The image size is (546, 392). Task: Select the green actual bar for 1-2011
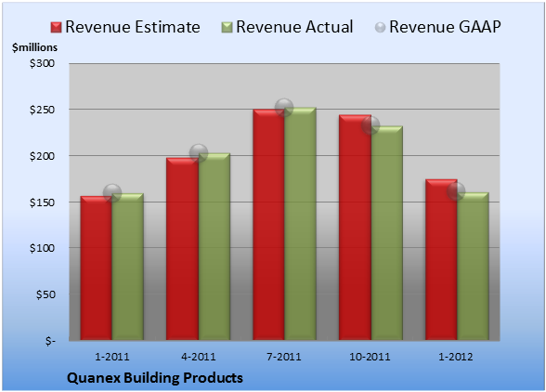click(x=128, y=267)
